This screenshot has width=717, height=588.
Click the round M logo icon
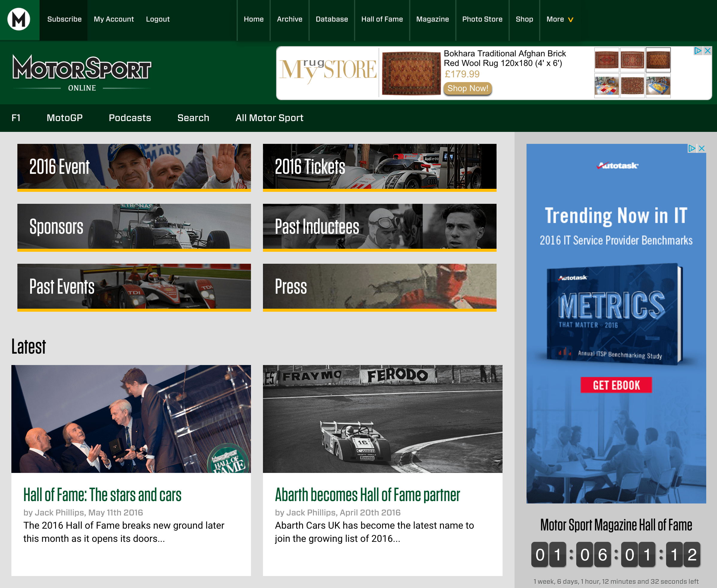[x=19, y=19]
